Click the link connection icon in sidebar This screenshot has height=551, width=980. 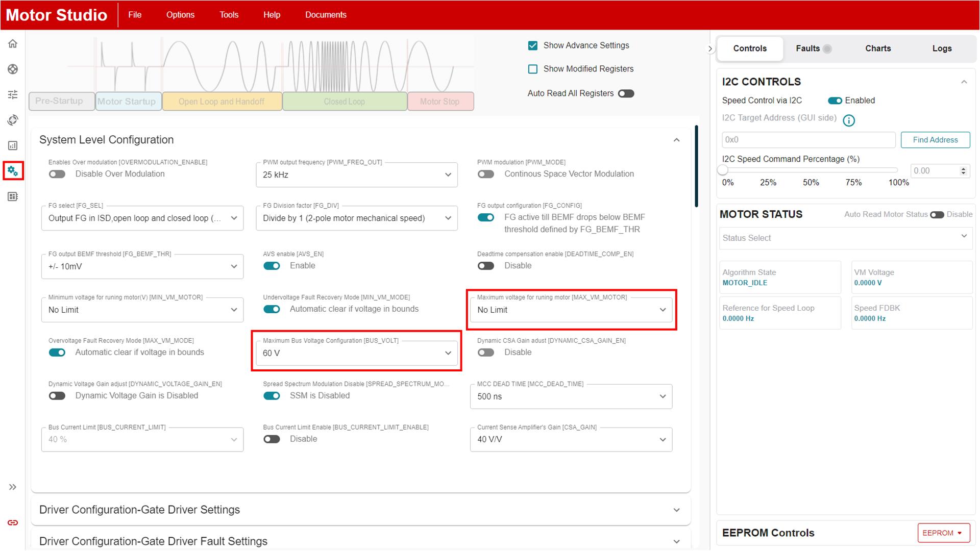(13, 522)
